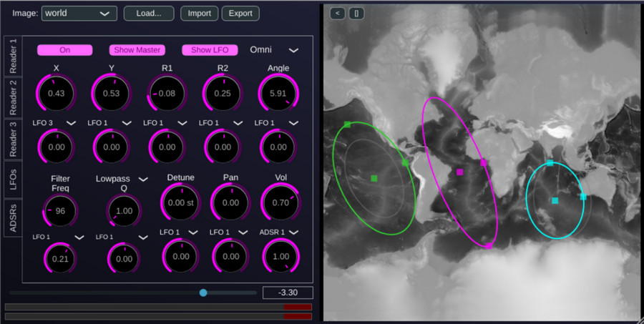Click the cyan ellipse top handle
The image size is (644, 324).
pyautogui.click(x=550, y=163)
